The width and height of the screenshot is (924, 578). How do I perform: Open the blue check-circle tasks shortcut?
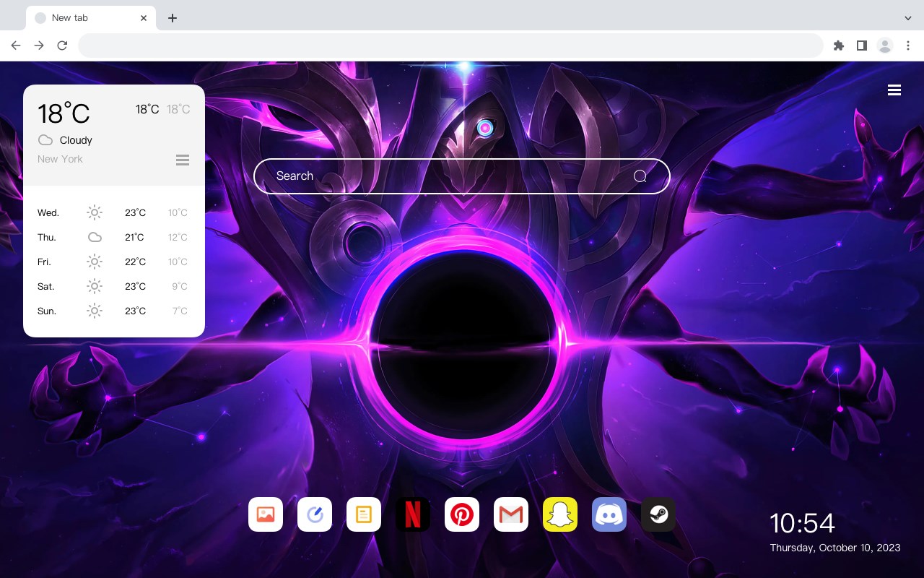(315, 514)
